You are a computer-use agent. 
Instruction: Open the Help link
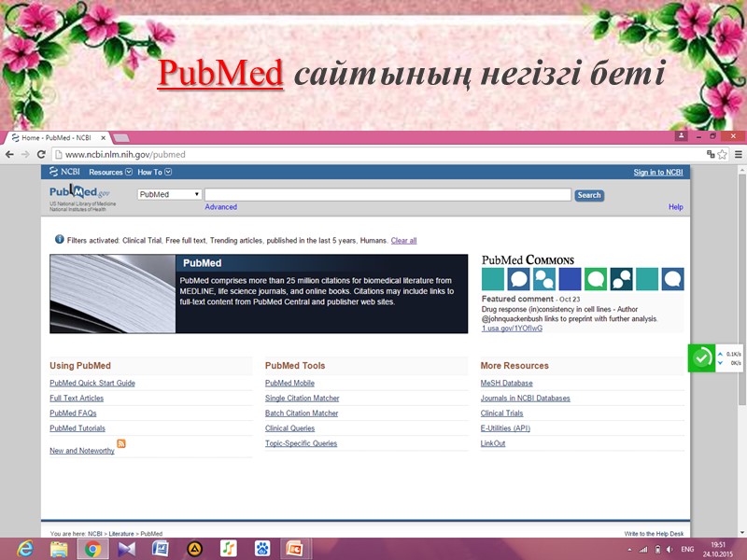[675, 206]
